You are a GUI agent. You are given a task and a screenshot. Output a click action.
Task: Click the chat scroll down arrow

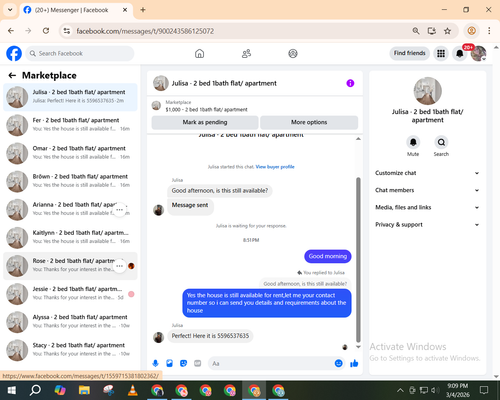click(x=358, y=347)
